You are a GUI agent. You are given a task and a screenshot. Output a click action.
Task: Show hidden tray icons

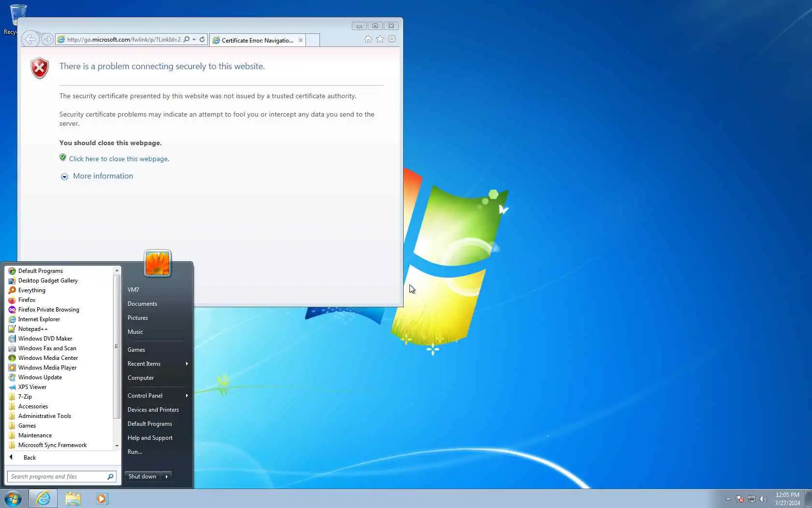click(x=728, y=499)
